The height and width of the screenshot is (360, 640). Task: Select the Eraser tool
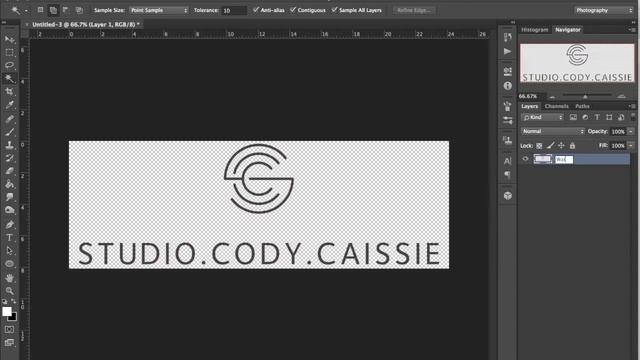click(9, 171)
